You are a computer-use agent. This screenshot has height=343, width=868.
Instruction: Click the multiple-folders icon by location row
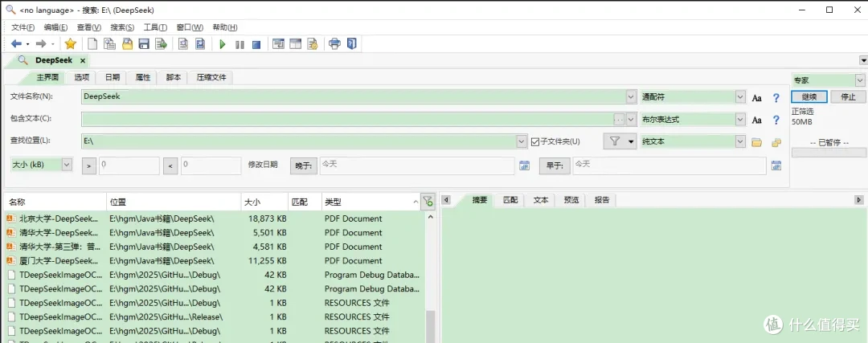point(776,142)
